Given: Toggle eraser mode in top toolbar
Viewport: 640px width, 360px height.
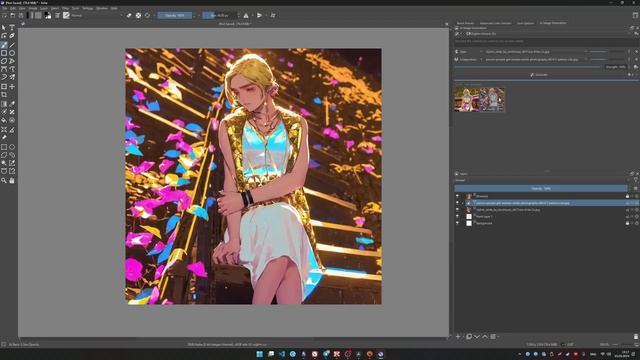Looking at the screenshot, I should [x=129, y=16].
